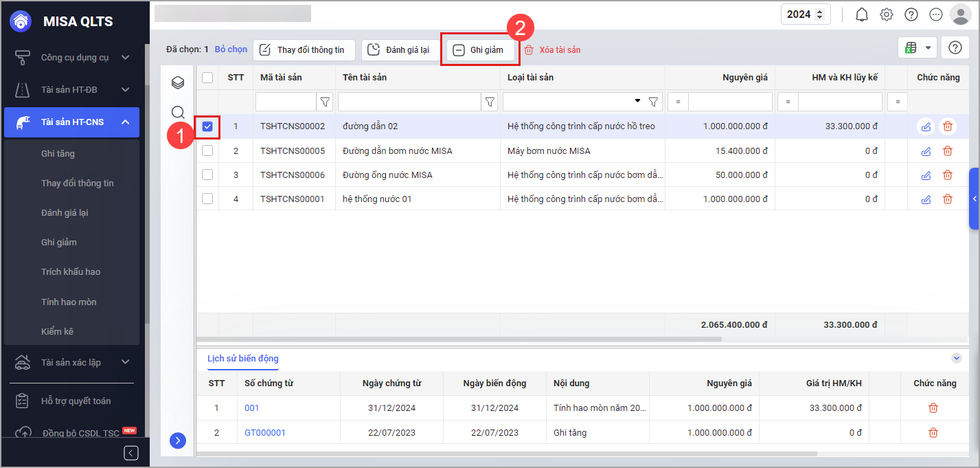Click the Ghi giảm button
This screenshot has height=468, width=980.
click(479, 50)
